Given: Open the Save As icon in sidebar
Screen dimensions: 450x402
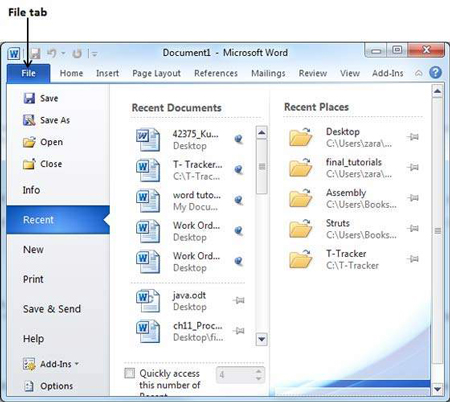Looking at the screenshot, I should click(x=29, y=120).
